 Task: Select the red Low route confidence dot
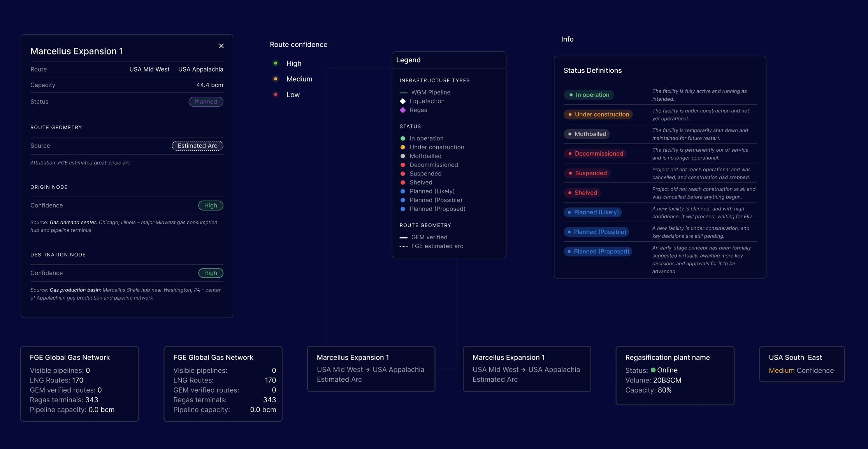coord(276,95)
